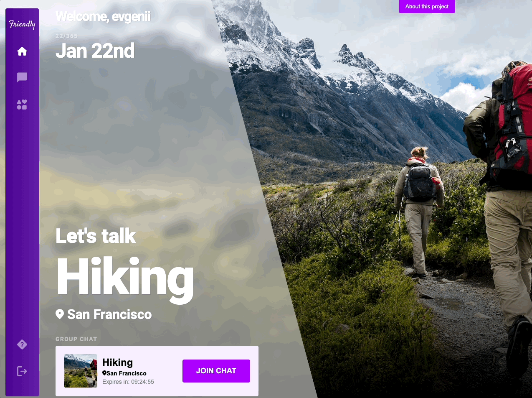Click the Hiking title in chat card
The height and width of the screenshot is (398, 532).
coord(118,362)
